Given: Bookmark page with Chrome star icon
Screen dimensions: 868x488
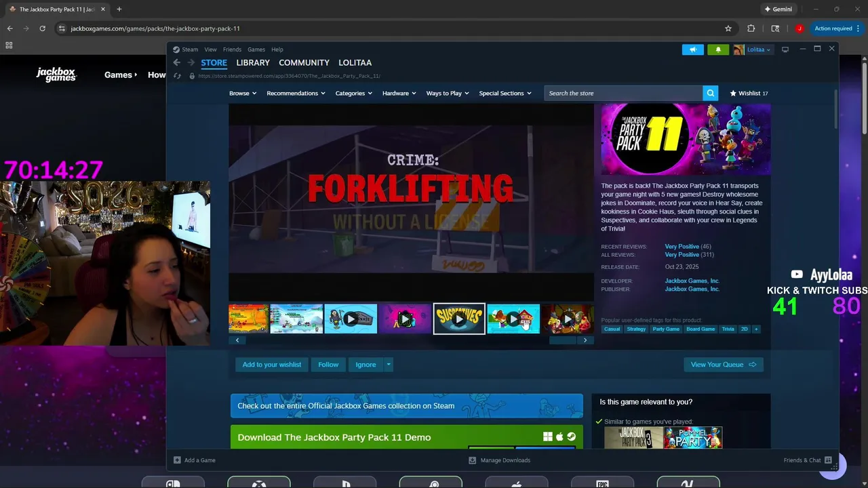Looking at the screenshot, I should [728, 28].
